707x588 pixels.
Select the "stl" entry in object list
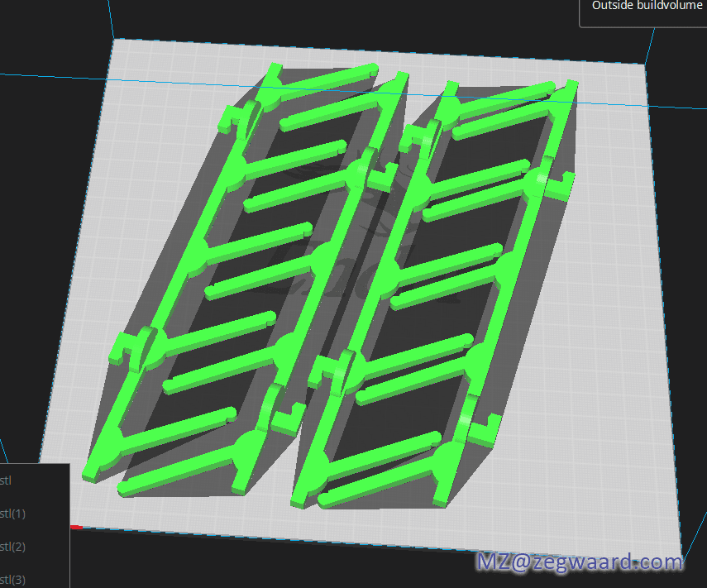(x=6, y=480)
